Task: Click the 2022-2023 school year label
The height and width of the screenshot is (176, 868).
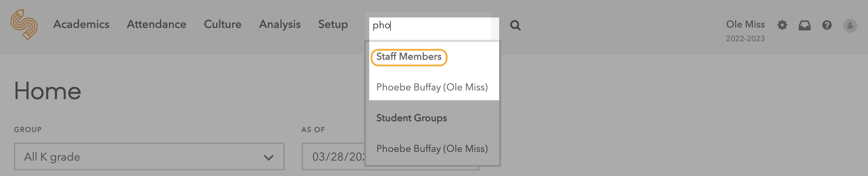Action: pos(745,39)
